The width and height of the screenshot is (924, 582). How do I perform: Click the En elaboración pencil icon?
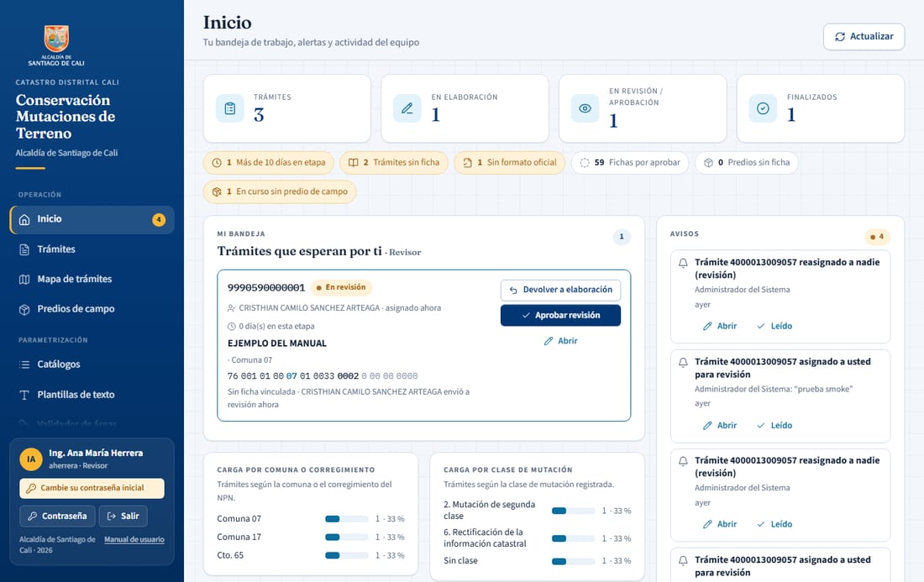click(407, 108)
